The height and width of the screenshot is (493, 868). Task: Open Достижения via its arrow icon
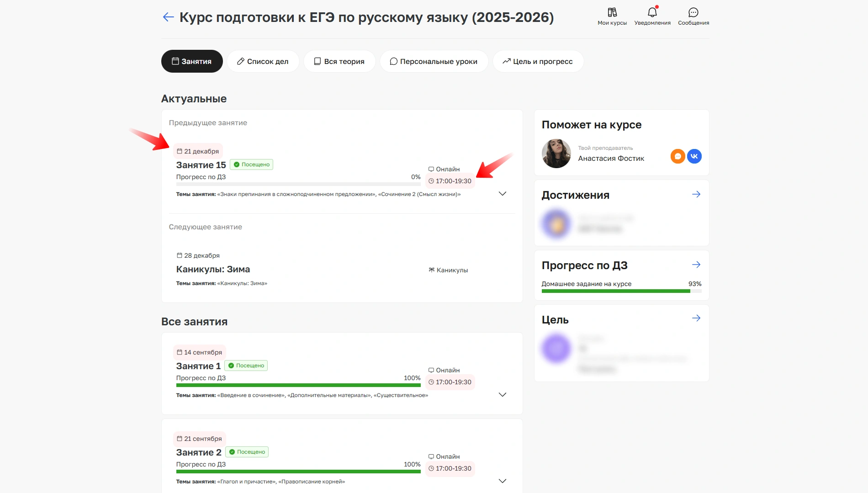696,195
